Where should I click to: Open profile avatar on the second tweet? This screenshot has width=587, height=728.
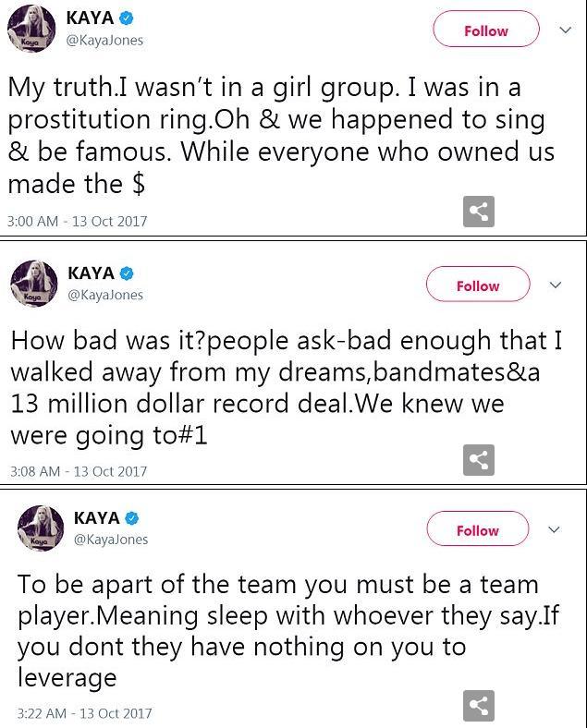[x=35, y=284]
